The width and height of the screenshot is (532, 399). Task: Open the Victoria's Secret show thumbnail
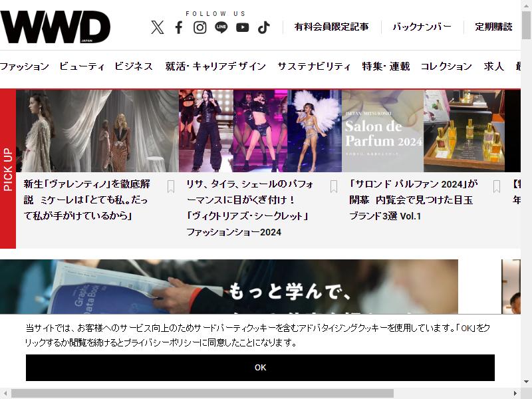click(260, 130)
